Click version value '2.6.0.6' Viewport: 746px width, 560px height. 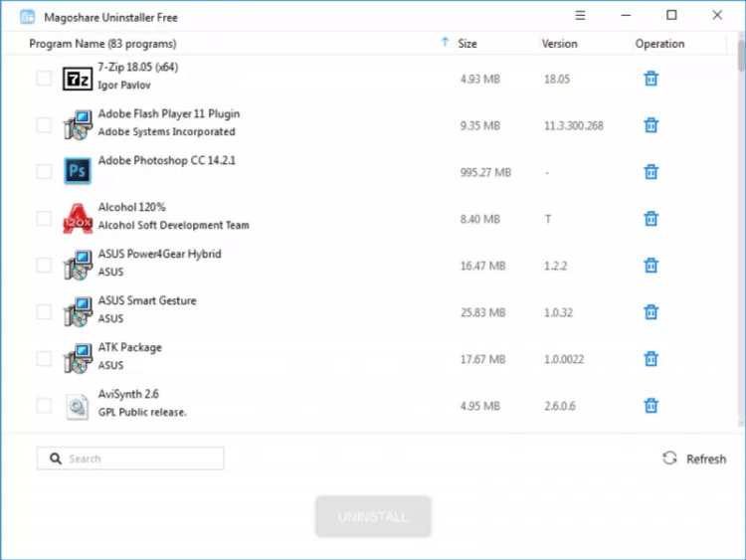coord(559,406)
